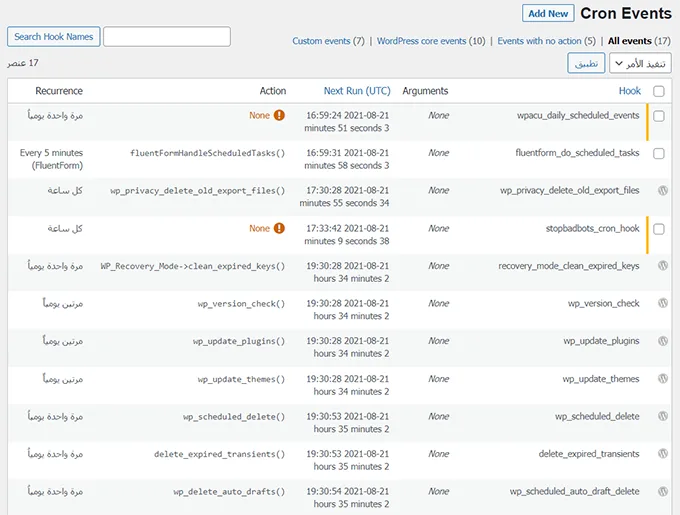The width and height of the screenshot is (680, 515).
Task: Click the wpacu_daily_scheduled_events hook name
Action: click(x=578, y=115)
